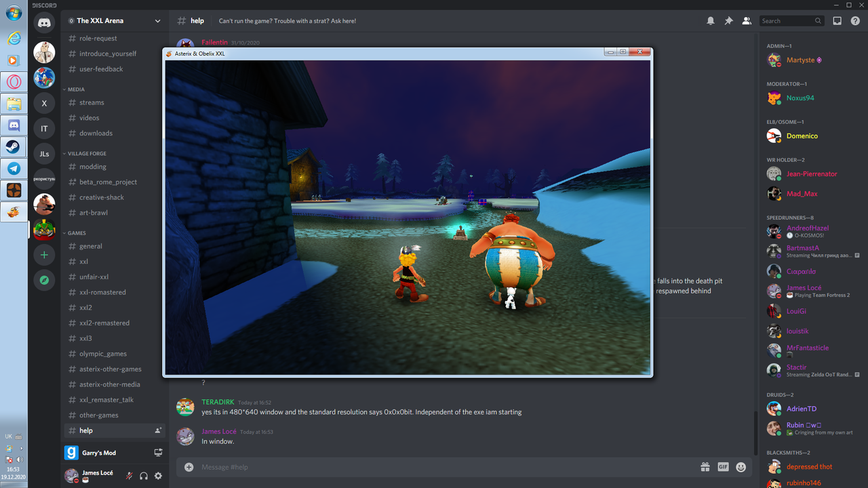Open user settings gear icon
868x488 pixels.
point(158,476)
